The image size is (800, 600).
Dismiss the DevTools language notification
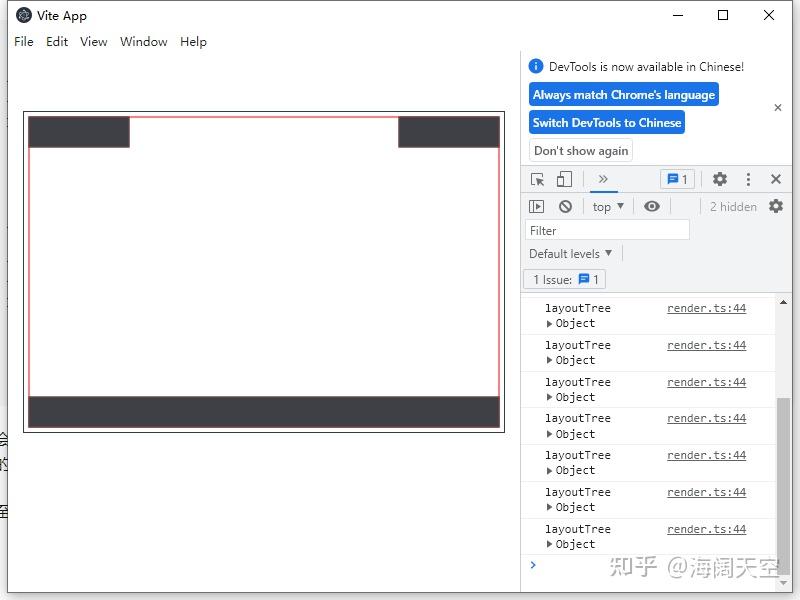[x=778, y=108]
